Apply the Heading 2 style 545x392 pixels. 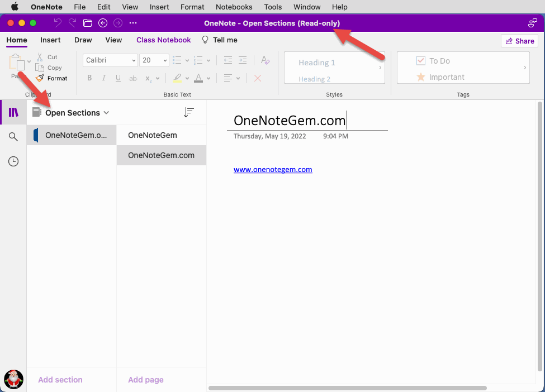pos(314,79)
